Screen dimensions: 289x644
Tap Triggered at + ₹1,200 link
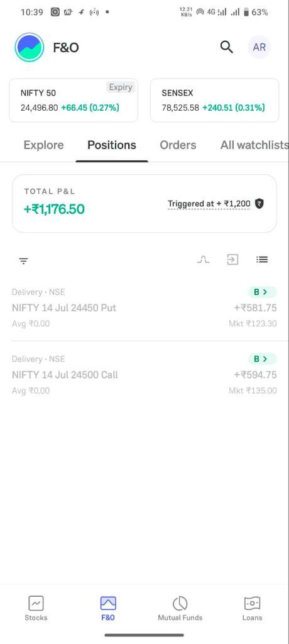coord(209,204)
